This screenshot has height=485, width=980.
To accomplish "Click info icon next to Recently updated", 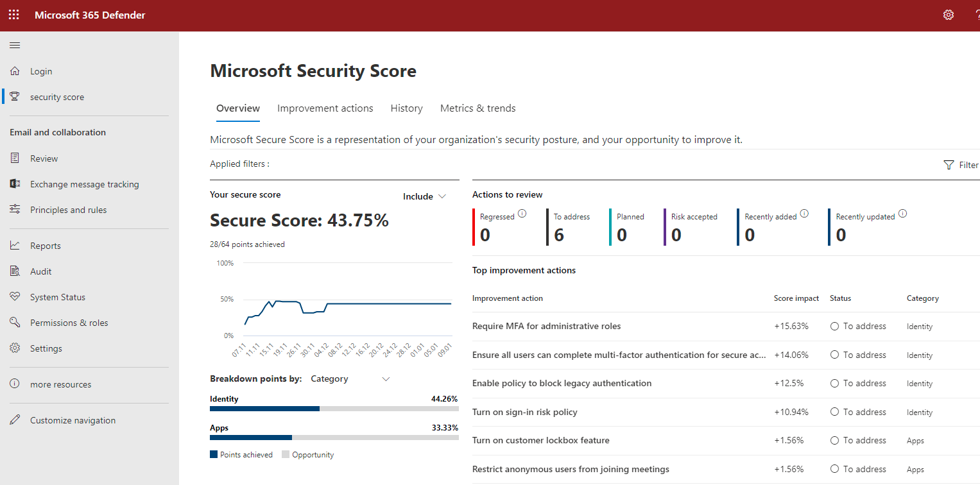I will 903,214.
